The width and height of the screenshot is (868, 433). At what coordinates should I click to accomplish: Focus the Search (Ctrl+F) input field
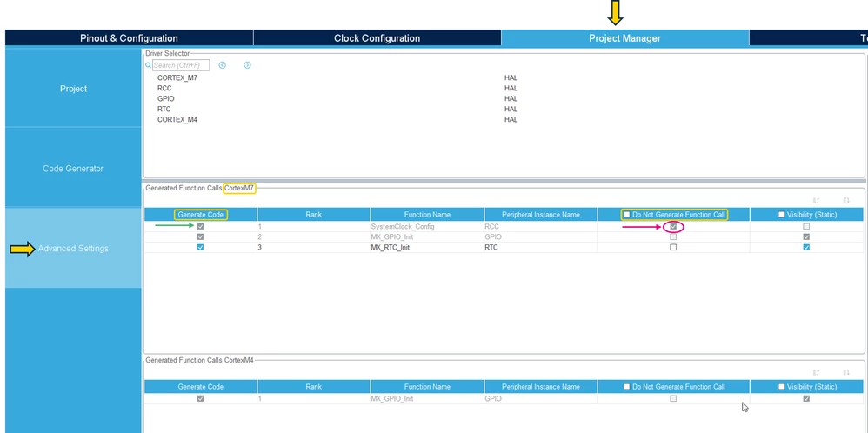[181, 65]
